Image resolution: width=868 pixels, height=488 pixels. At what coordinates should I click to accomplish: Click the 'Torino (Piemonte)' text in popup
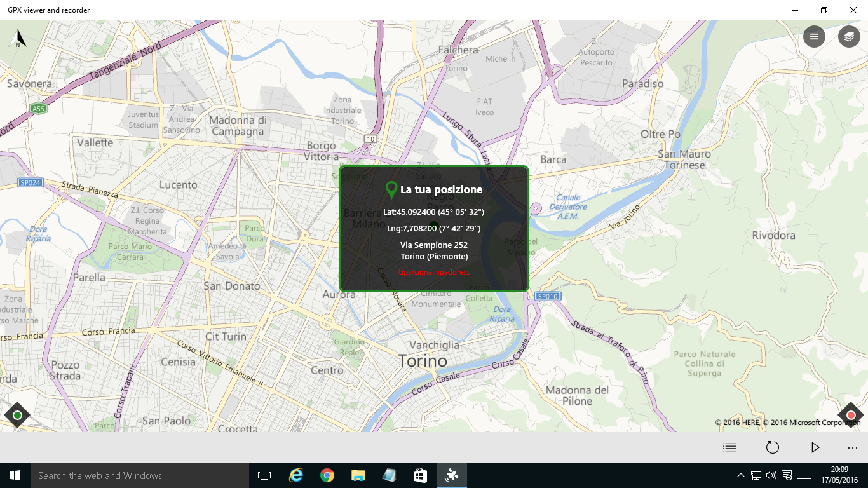[434, 257]
